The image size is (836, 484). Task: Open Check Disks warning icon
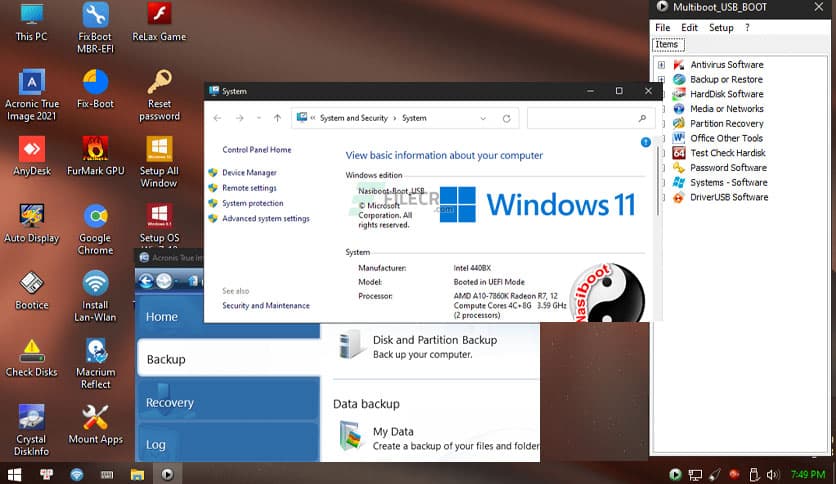pyautogui.click(x=31, y=358)
